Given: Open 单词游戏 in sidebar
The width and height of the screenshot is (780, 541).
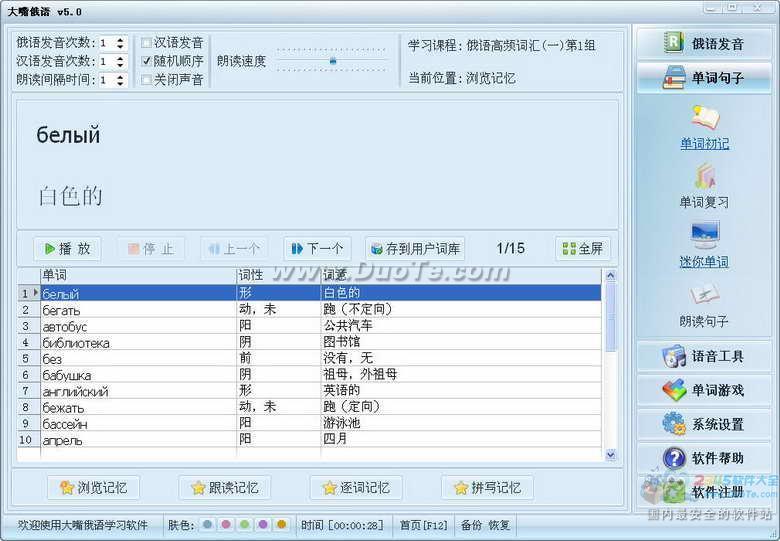Looking at the screenshot, I should pyautogui.click(x=704, y=390).
